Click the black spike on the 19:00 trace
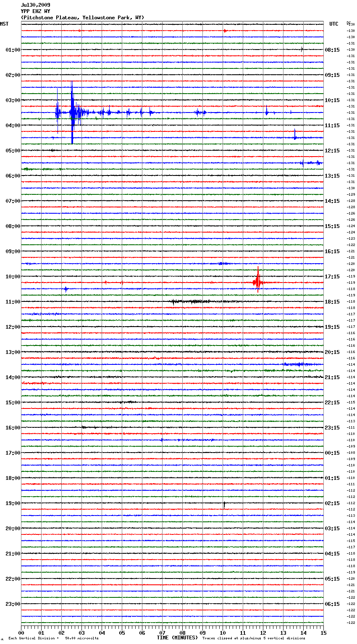Image resolution: width=357 pixels, height=644 pixels. click(x=224, y=505)
